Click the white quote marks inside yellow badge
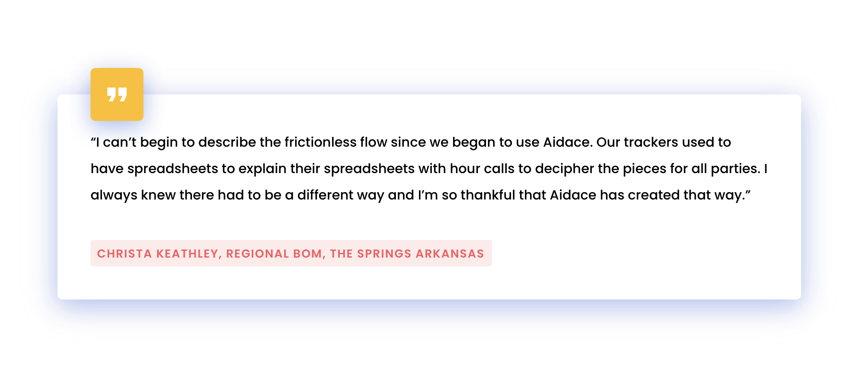 click(x=117, y=94)
